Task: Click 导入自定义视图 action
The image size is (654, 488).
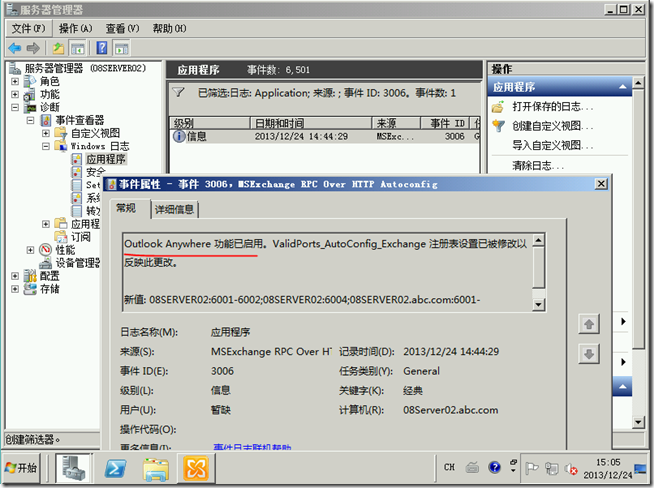Action: [553, 145]
